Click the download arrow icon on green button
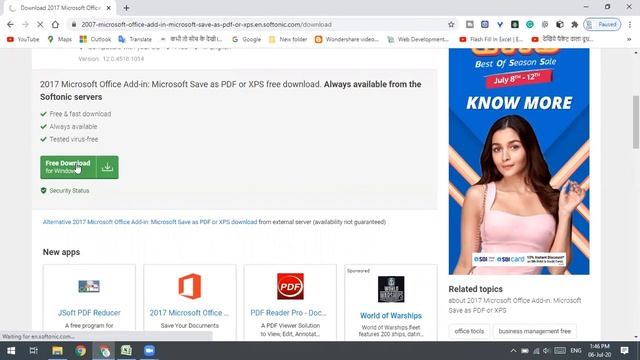Screen dimensions: 640x360 pos(107,167)
